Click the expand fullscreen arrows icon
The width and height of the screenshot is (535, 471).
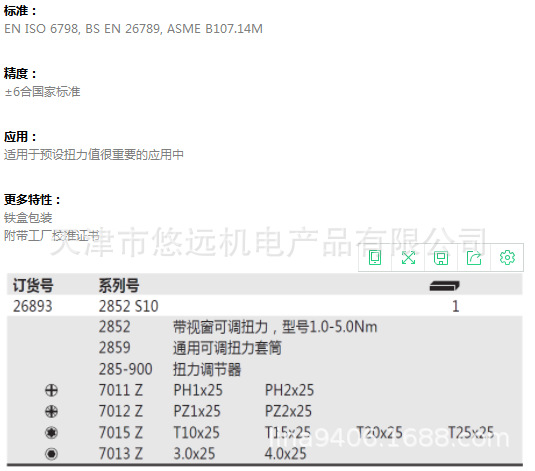[x=408, y=258]
